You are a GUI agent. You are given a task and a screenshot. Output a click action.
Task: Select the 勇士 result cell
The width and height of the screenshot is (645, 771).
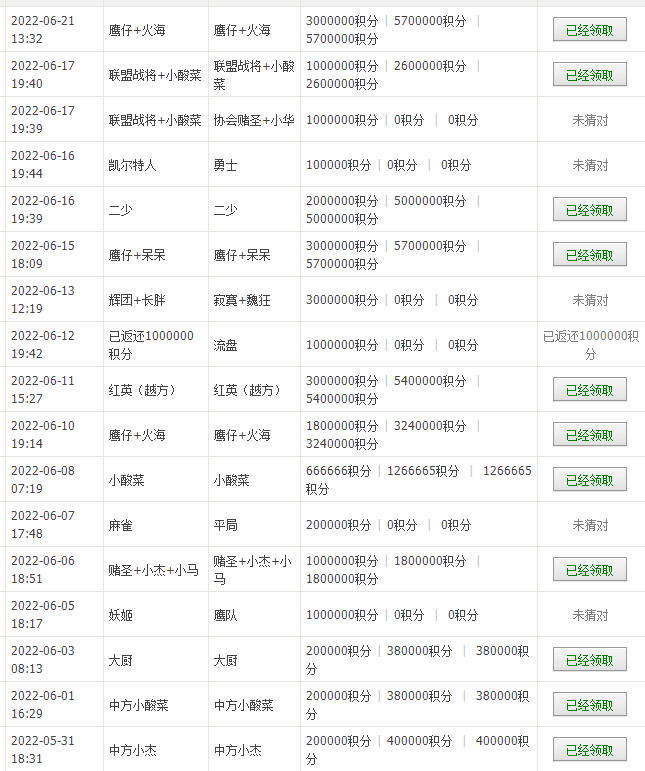(x=225, y=165)
